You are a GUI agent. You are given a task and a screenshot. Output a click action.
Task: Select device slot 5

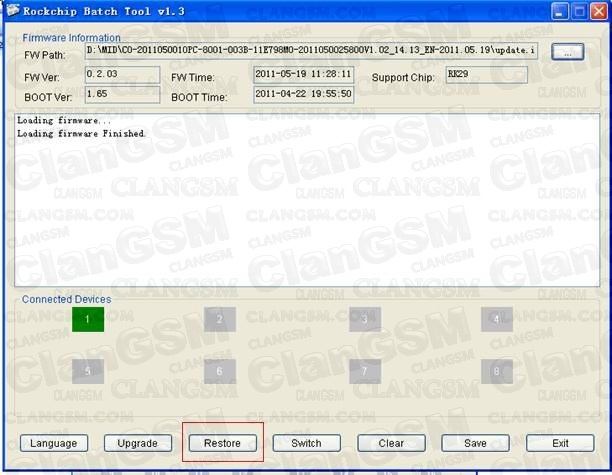[88, 371]
